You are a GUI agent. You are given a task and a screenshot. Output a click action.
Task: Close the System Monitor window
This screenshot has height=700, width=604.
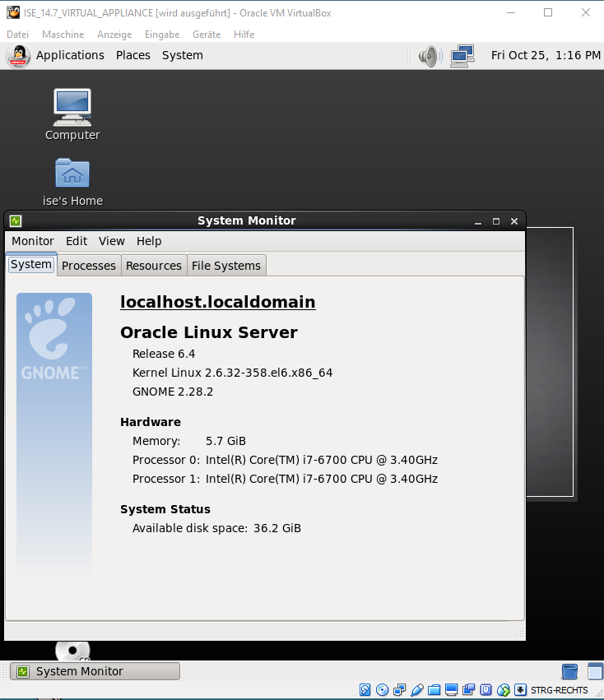pyautogui.click(x=514, y=221)
